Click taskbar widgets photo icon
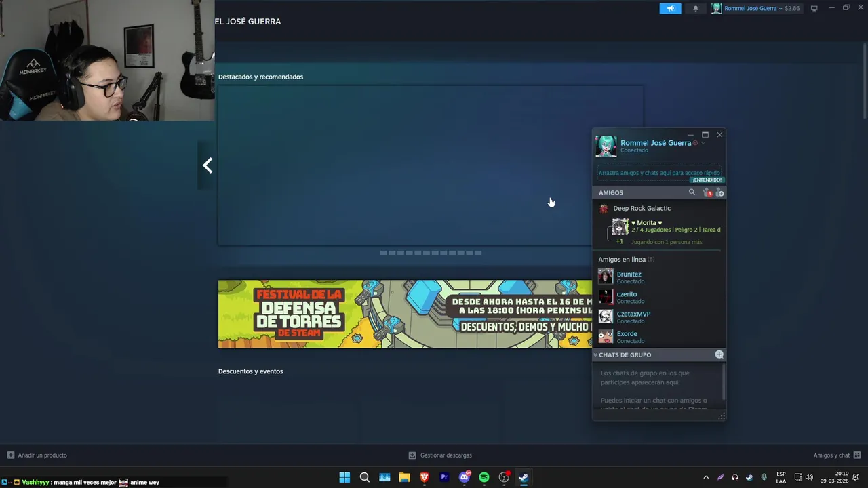The width and height of the screenshot is (868, 488). coord(384,477)
